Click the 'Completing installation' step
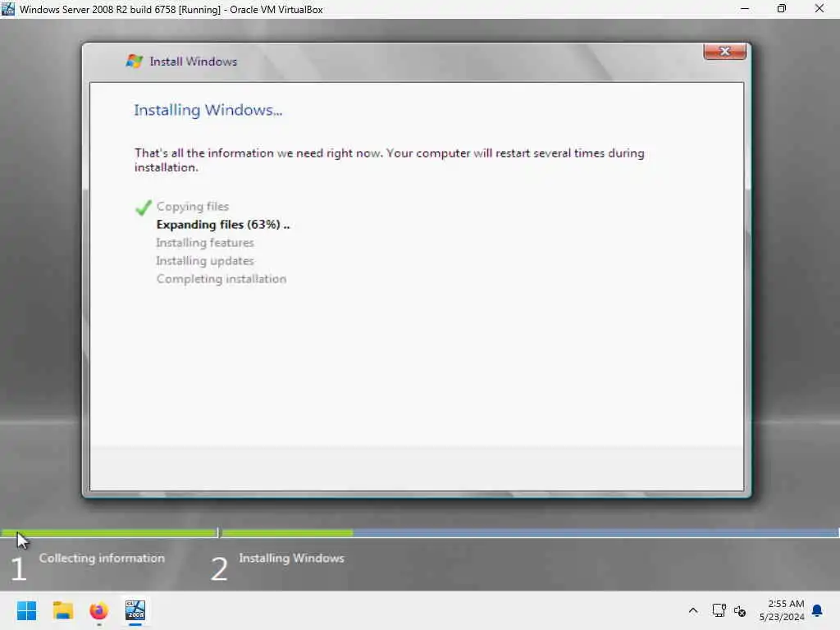The height and width of the screenshot is (630, 840). 221,279
